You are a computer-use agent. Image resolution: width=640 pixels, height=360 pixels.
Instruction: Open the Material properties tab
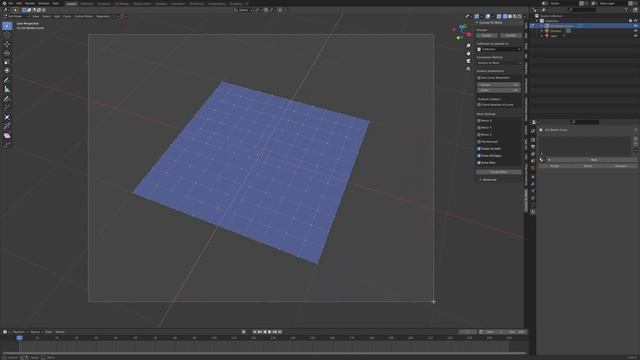click(x=533, y=212)
